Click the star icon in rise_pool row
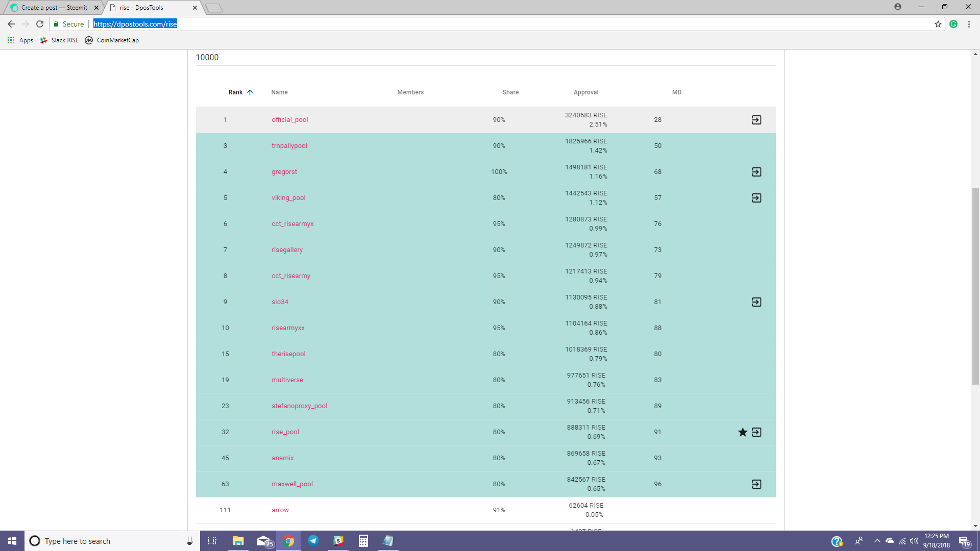980x551 pixels. 743,432
